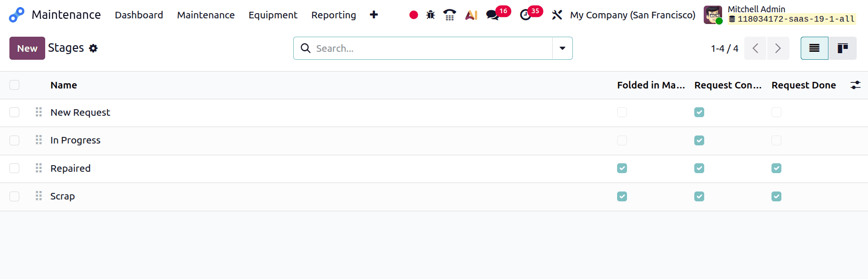
Task: Open the debug bug icon menu
Action: point(431,15)
